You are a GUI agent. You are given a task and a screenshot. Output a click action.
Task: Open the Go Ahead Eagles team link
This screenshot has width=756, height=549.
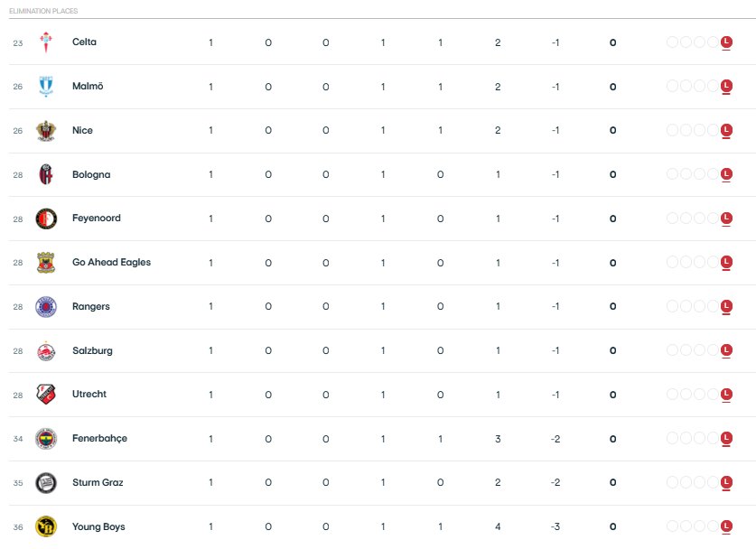(x=111, y=262)
